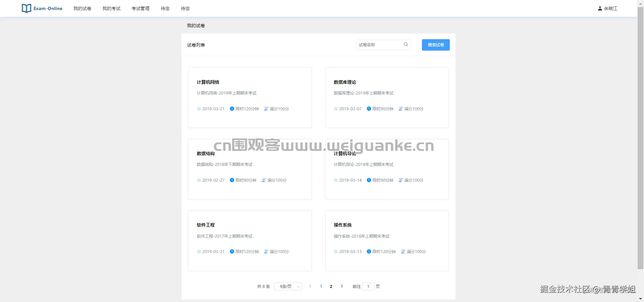This screenshot has height=302, width=644.
Task: Click the date icon on the 计算机网络 card
Action: pyautogui.click(x=199, y=109)
